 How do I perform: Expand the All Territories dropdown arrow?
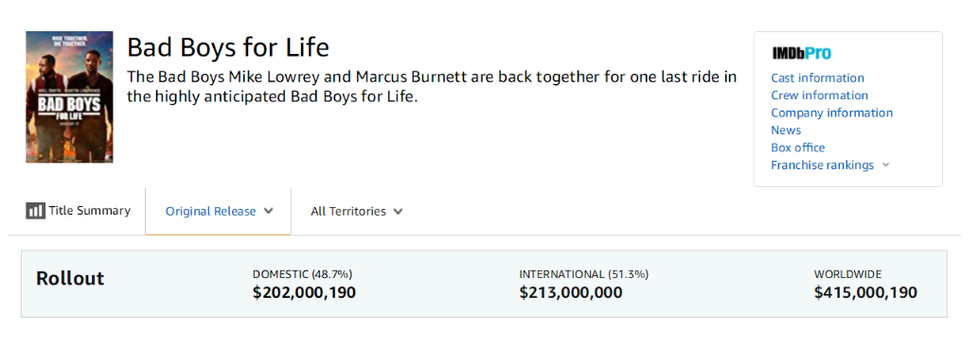coord(398,212)
